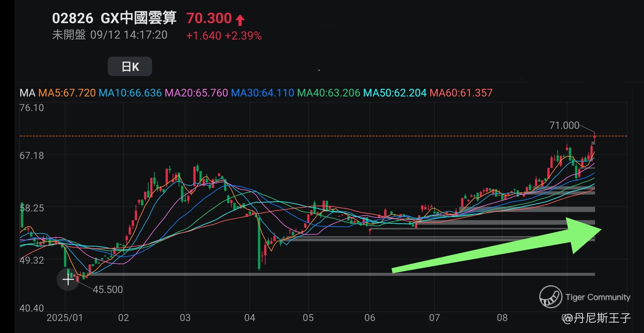Click the MA5:67.720 legend value
This screenshot has height=333, width=644.
(67, 93)
